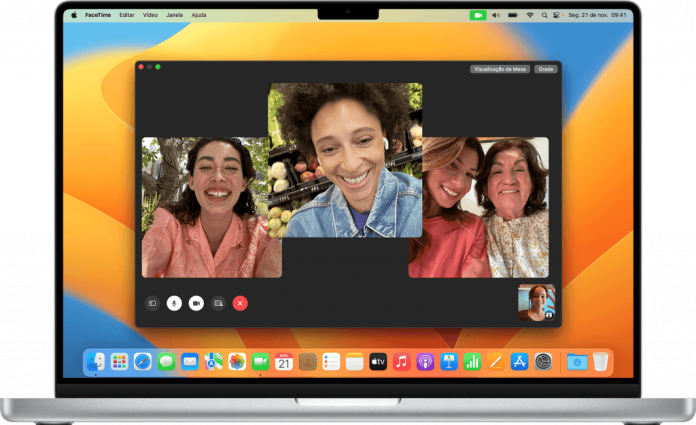Screen dimensions: 696x425
Task: Open Photos from the Dock
Action: (x=237, y=362)
